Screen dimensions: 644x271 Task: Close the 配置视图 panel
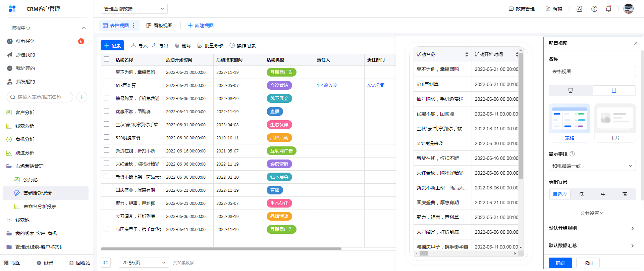tap(636, 43)
